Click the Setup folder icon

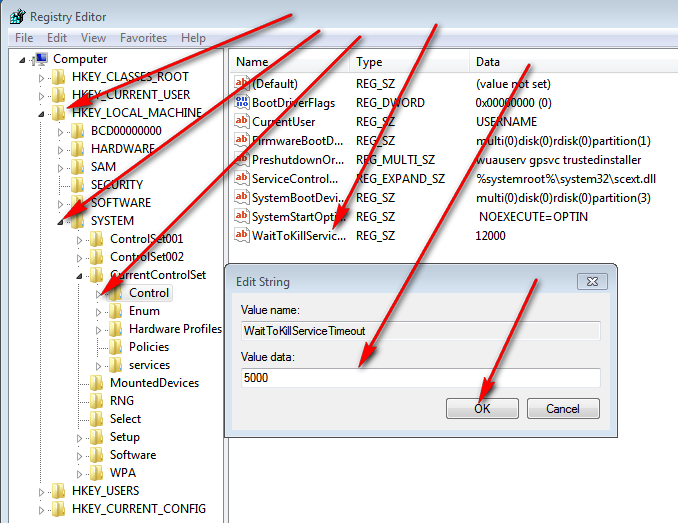point(96,437)
